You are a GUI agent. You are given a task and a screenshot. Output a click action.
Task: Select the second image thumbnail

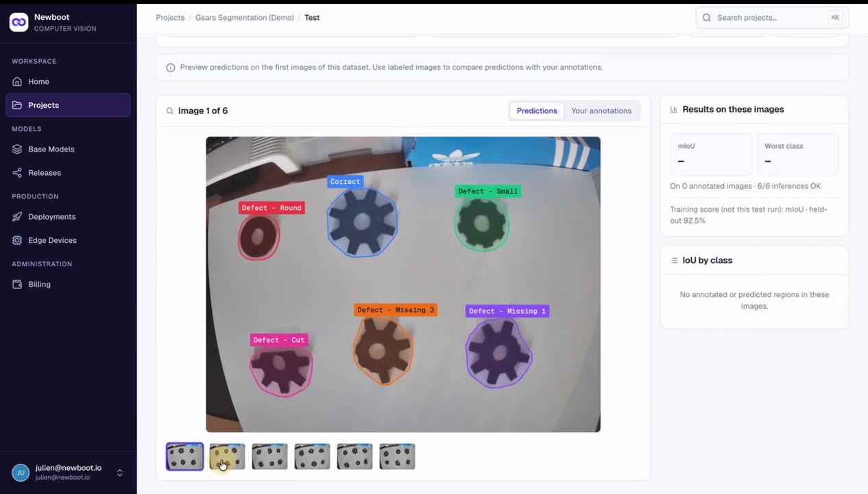[x=227, y=456]
